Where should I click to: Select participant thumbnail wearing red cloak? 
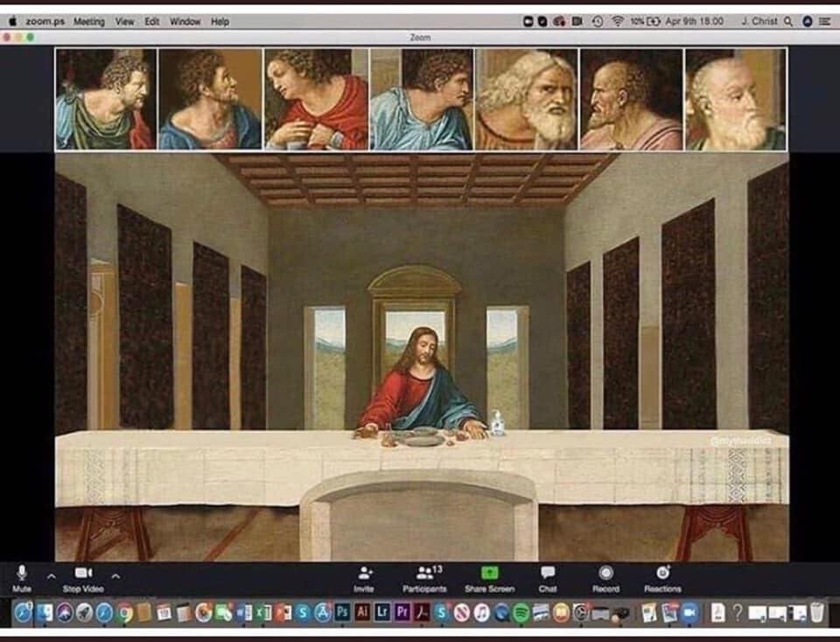pyautogui.click(x=316, y=99)
